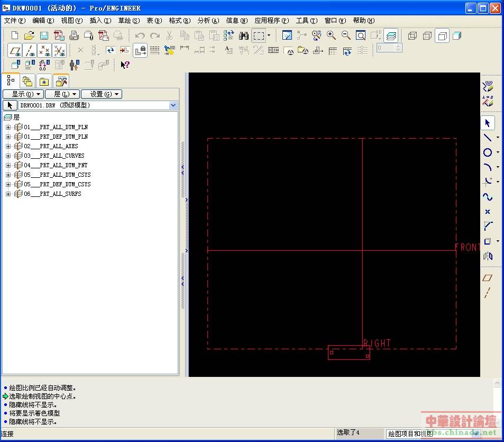This screenshot has width=504, height=442.
Task: Select the circle sketch tool
Action: pos(488,152)
